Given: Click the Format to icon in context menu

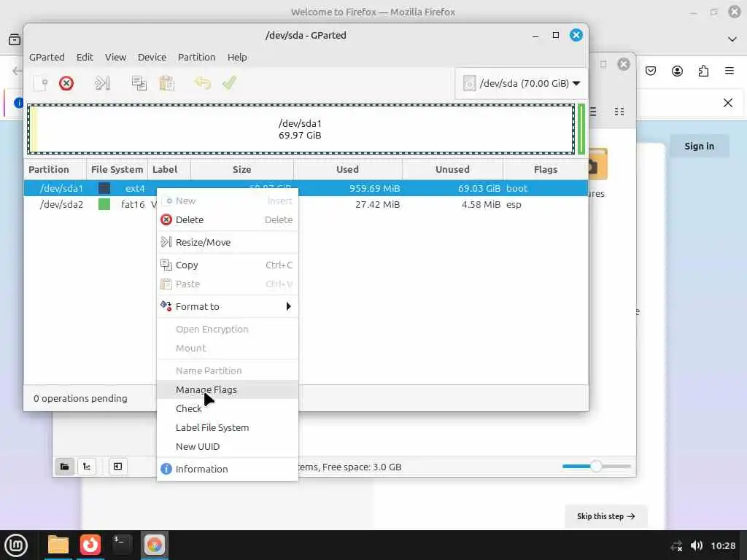Looking at the screenshot, I should [166, 306].
